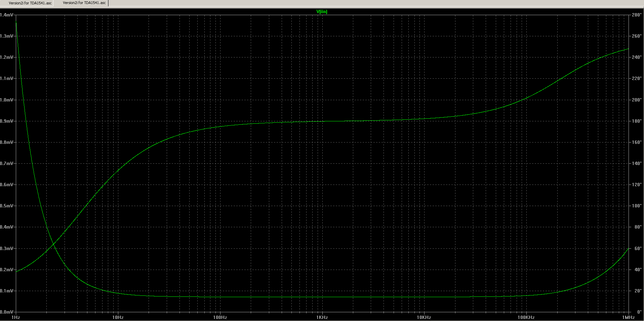Click the 240° phase axis label

636,57
